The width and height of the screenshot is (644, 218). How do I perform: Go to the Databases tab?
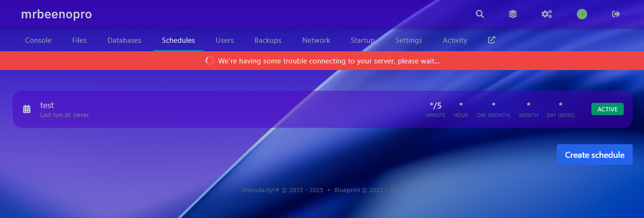tap(124, 40)
